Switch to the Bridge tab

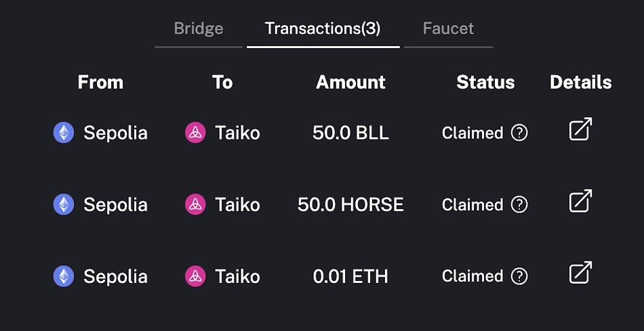(x=199, y=28)
